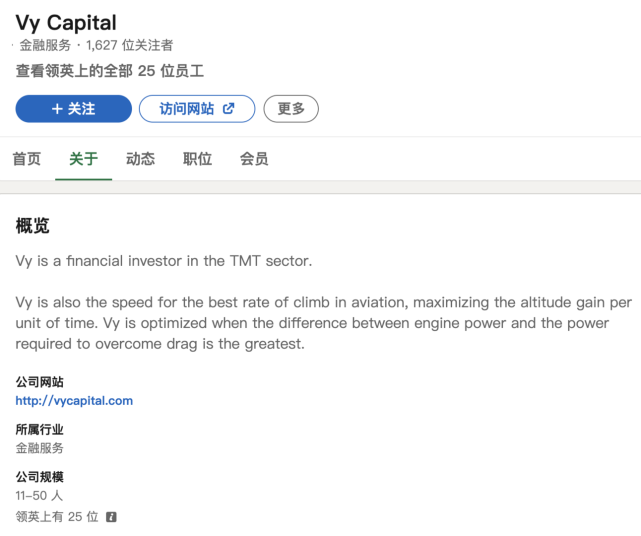Click 金融服务 label under the company name
Screen dimensions: 641x536
tap(45, 45)
